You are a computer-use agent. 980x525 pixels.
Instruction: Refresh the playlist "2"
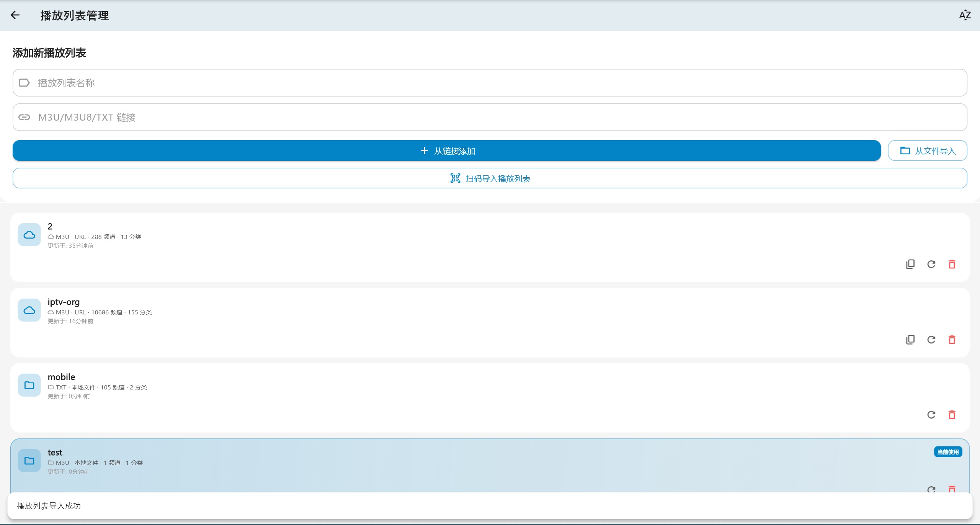931,264
